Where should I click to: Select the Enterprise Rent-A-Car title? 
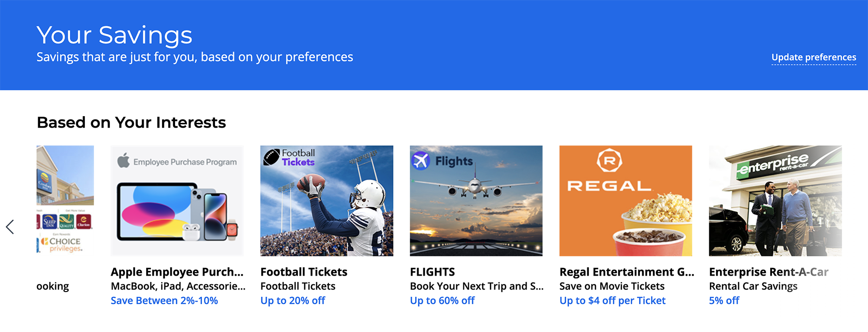(768, 272)
